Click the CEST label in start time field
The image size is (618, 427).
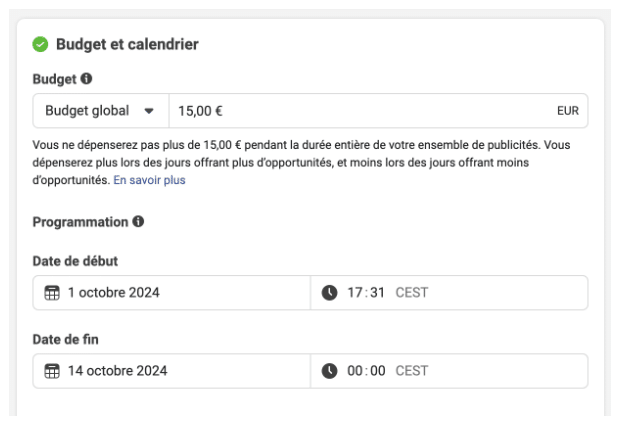pos(411,293)
